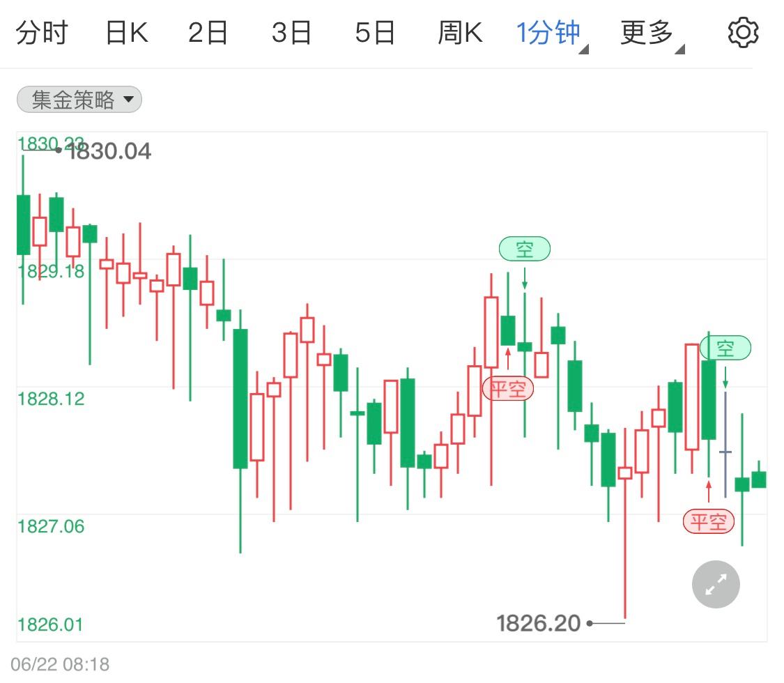Expand the 集金策略 dropdown
This screenshot has width=784, height=683.
click(x=128, y=100)
